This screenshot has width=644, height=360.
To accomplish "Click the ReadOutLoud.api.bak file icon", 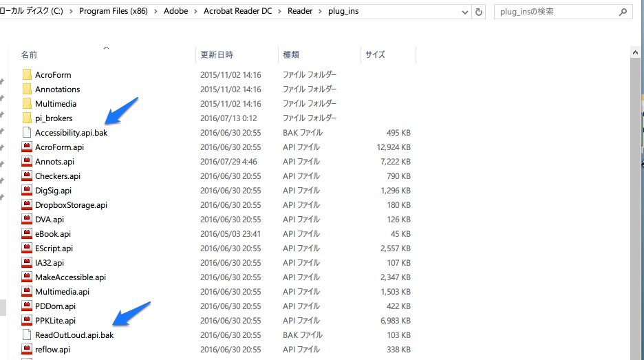I will [x=27, y=335].
